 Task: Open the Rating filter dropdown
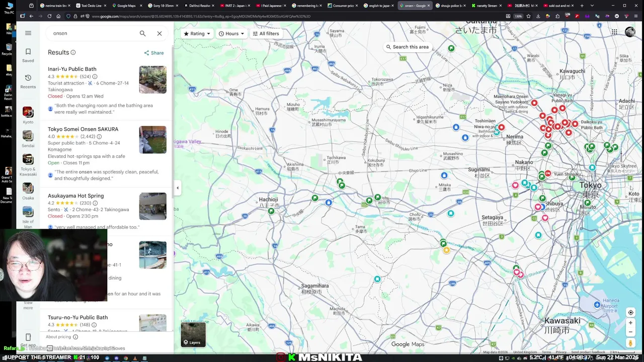pyautogui.click(x=197, y=34)
